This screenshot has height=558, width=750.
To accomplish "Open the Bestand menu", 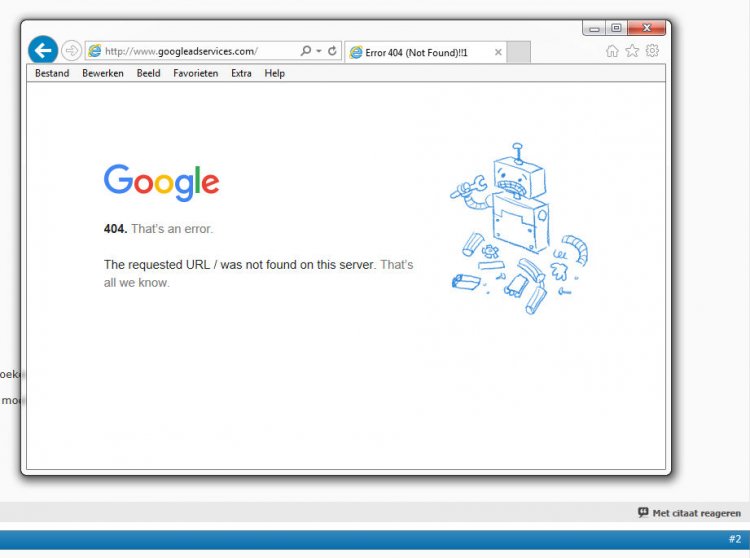I will coord(52,73).
